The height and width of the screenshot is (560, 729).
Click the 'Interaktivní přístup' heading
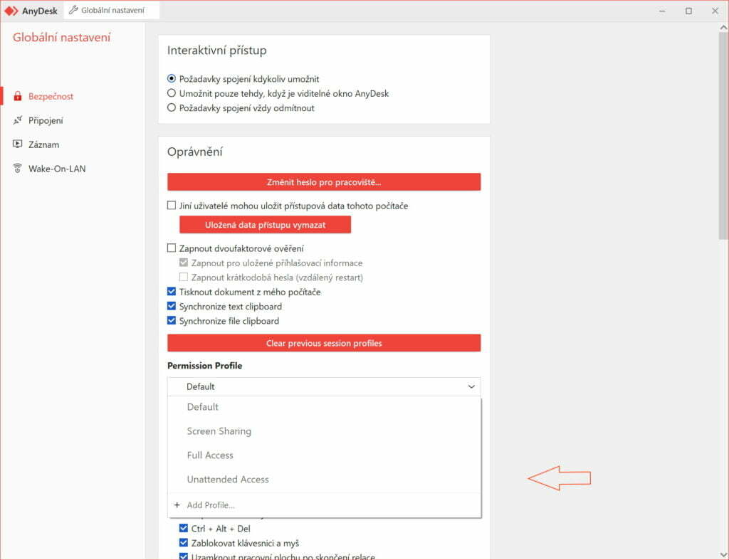point(216,51)
